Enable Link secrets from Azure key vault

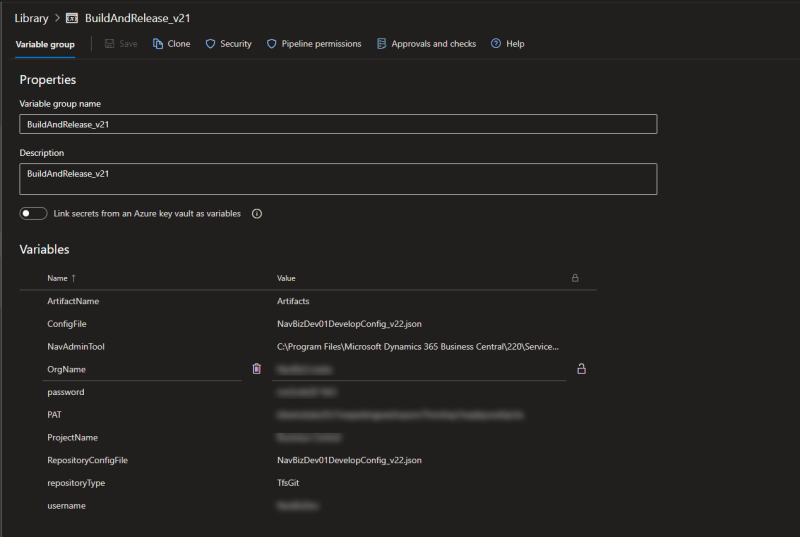34,213
